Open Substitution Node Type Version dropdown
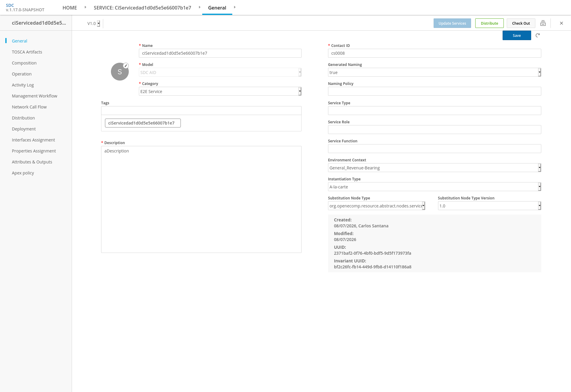Image resolution: width=571 pixels, height=392 pixels. click(x=490, y=206)
